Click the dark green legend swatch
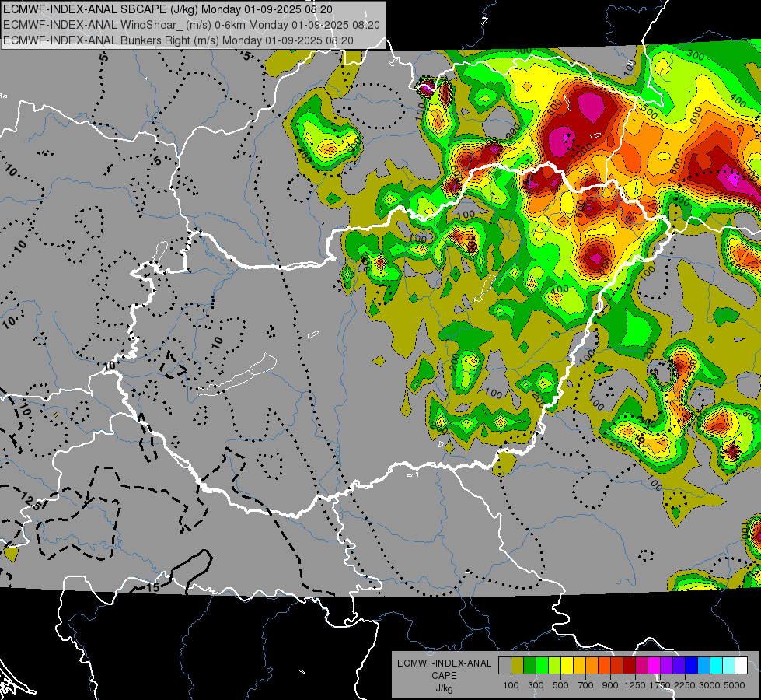 [x=529, y=666]
